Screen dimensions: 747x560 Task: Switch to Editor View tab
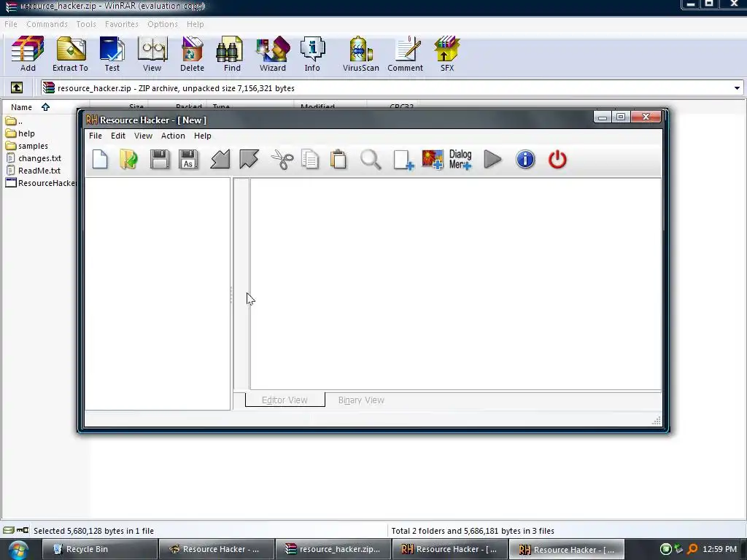pyautogui.click(x=285, y=400)
